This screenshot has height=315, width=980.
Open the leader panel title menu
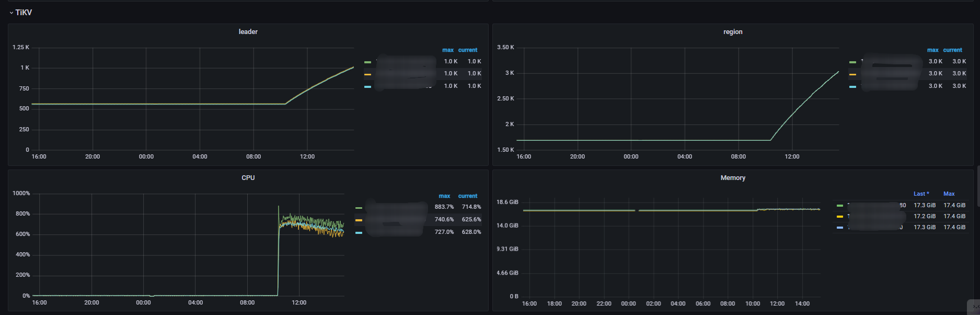[x=248, y=32]
